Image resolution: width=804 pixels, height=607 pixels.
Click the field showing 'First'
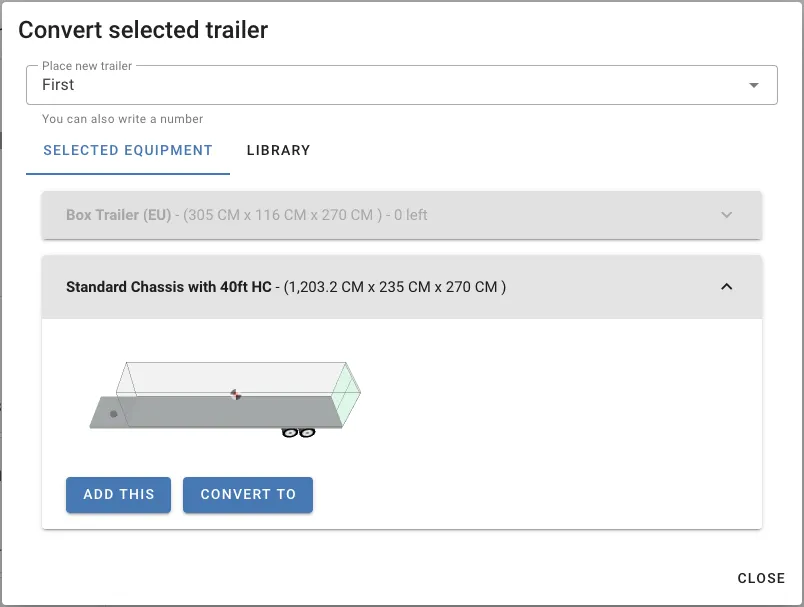click(401, 85)
